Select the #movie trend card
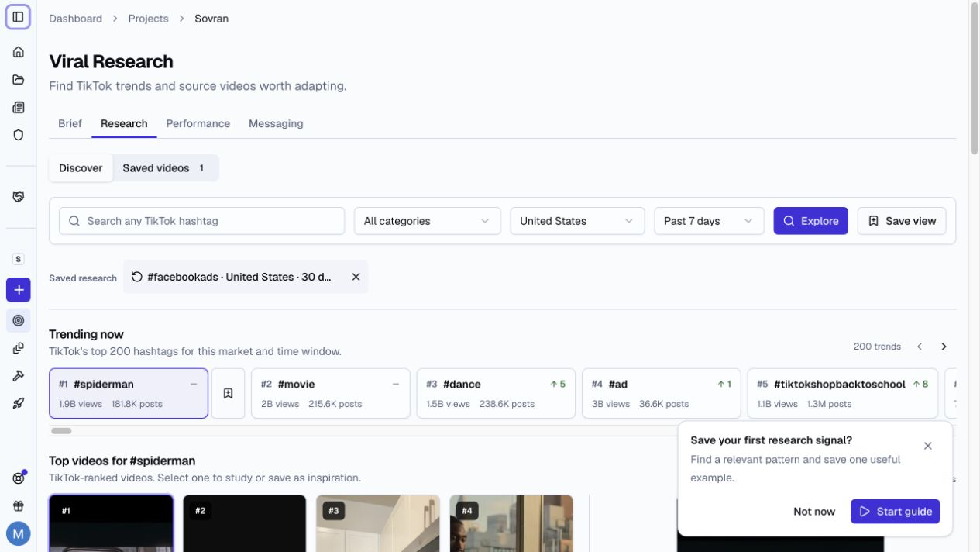 pyautogui.click(x=331, y=393)
